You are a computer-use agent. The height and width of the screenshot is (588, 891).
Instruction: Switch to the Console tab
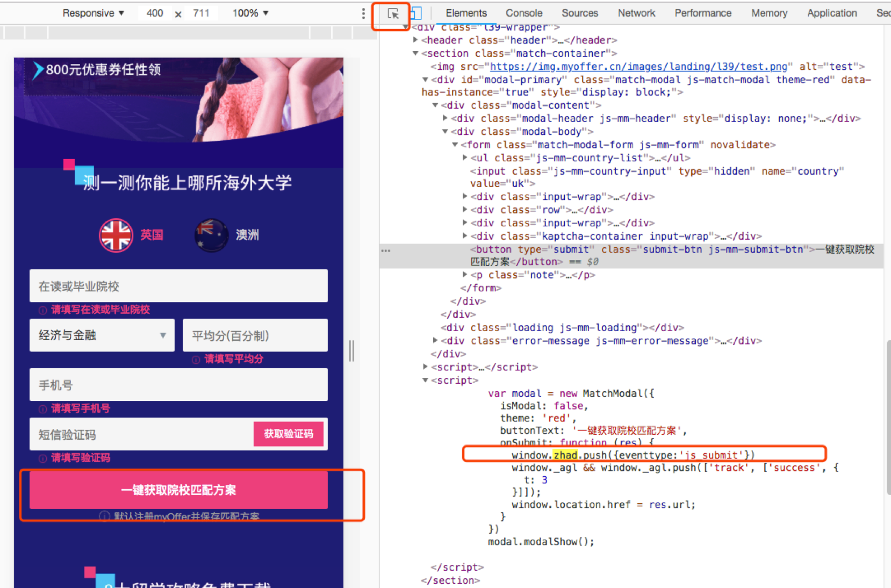(523, 13)
